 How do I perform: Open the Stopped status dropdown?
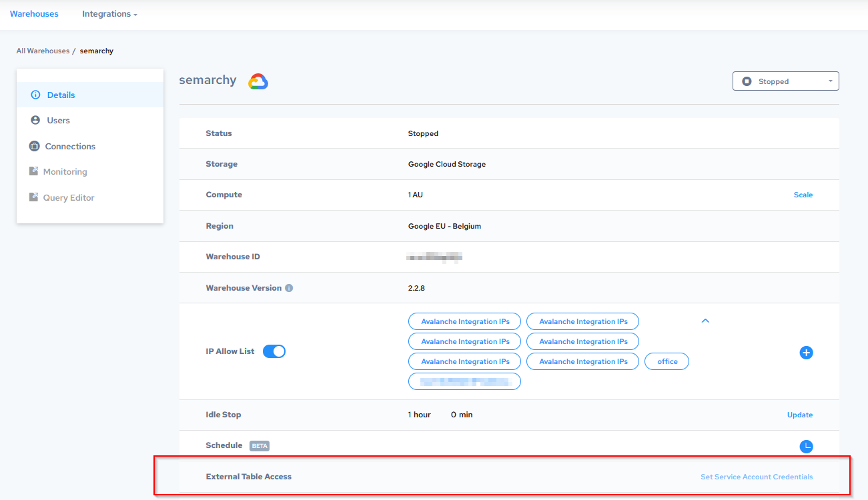pos(785,81)
